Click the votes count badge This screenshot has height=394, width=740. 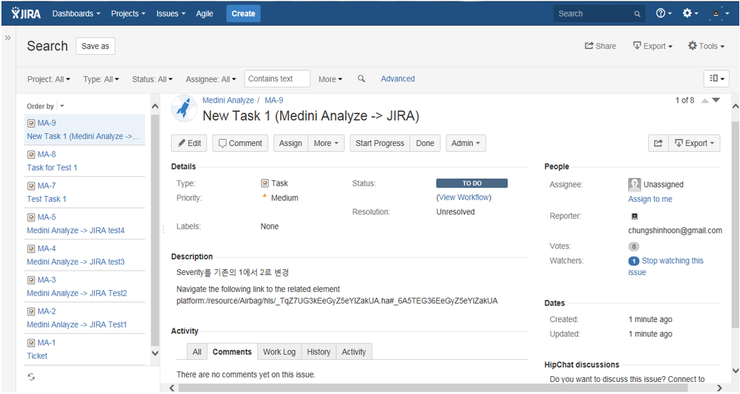634,246
